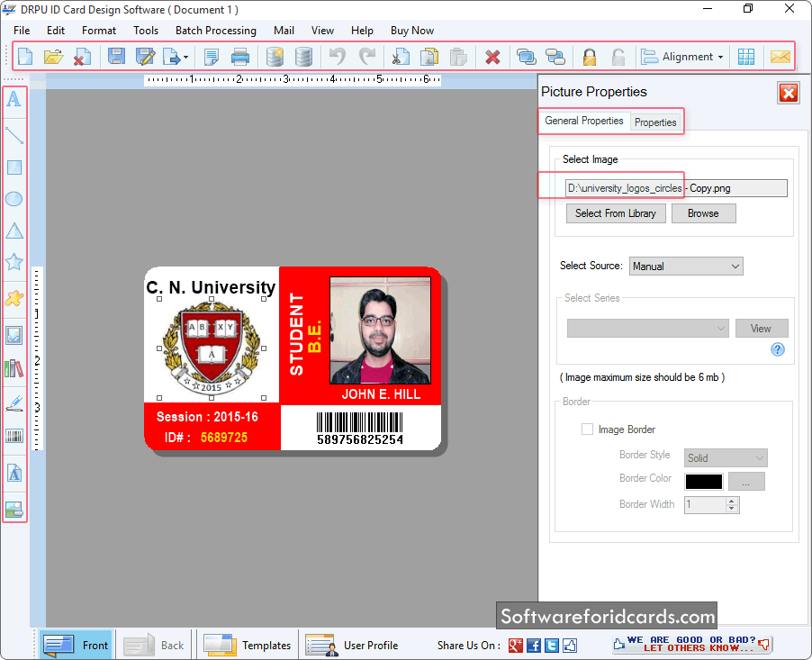Select the C. N. University title text
Viewport: 812px width, 660px height.
click(211, 286)
